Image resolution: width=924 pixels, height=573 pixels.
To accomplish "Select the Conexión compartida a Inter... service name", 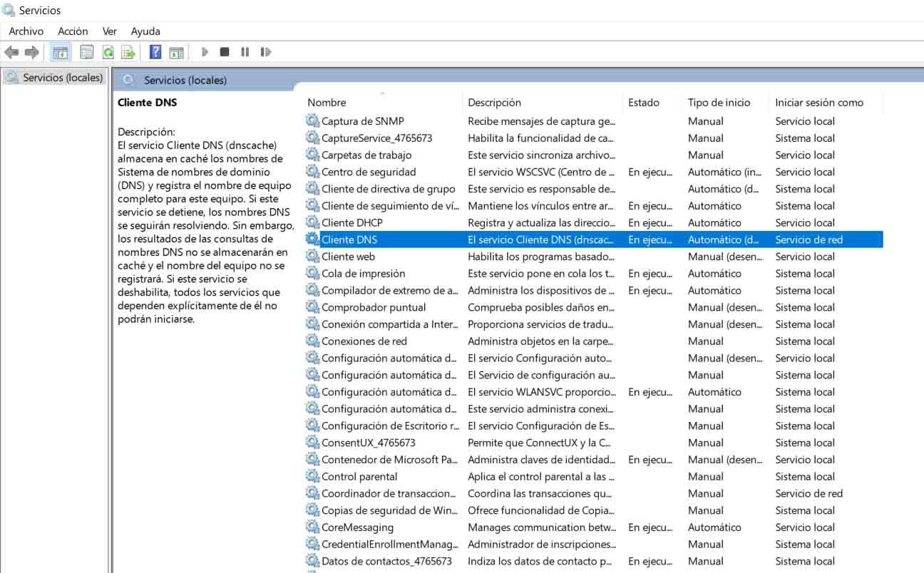I will (390, 324).
